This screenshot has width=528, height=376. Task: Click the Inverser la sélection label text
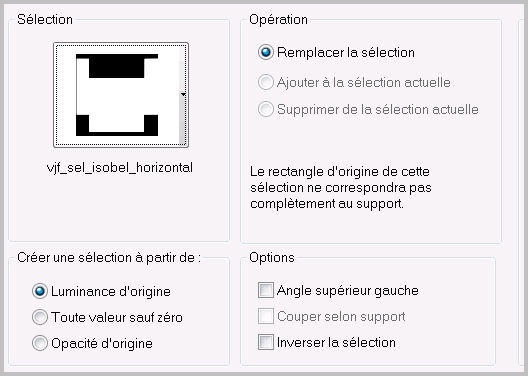click(336, 342)
